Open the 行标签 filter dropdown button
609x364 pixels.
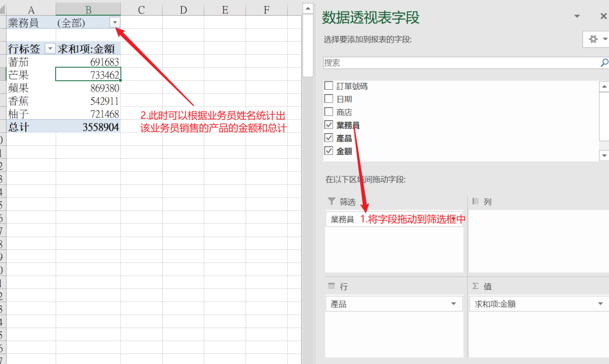50,48
